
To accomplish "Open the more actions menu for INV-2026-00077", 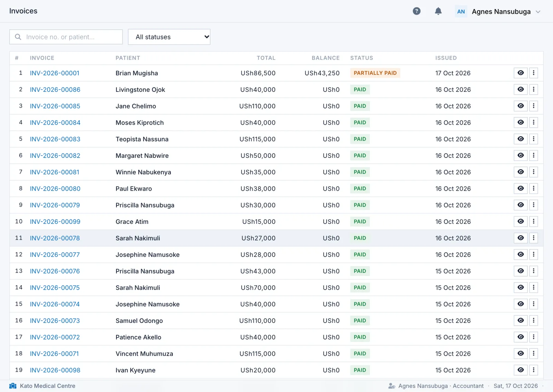I will point(534,255).
